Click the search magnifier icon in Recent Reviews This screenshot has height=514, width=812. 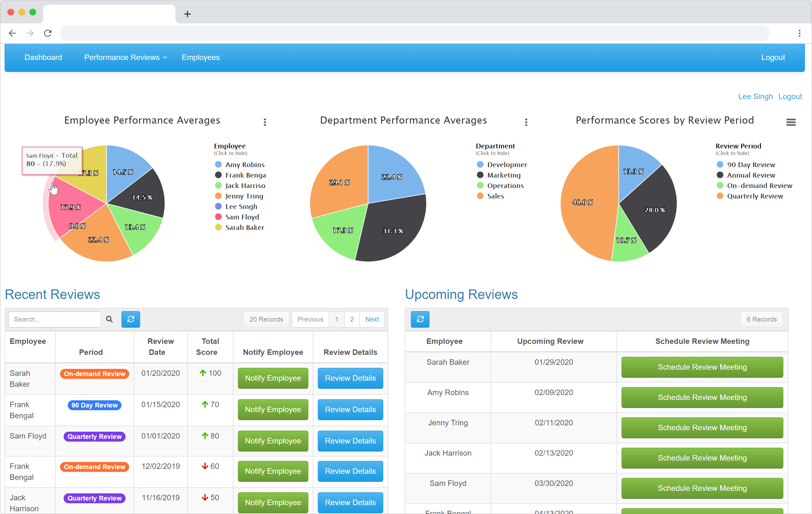pyautogui.click(x=109, y=319)
